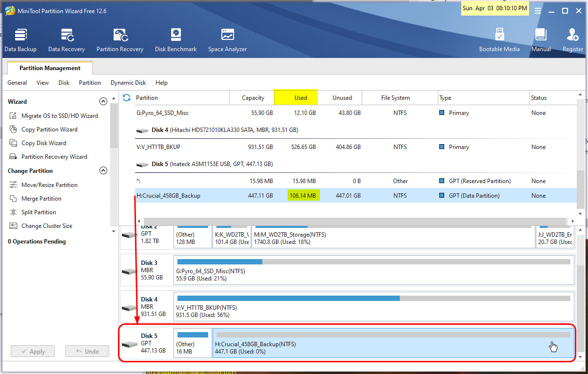The image size is (588, 374).
Task: Select the Disk 4 drive icon in disk map
Action: [x=129, y=308]
